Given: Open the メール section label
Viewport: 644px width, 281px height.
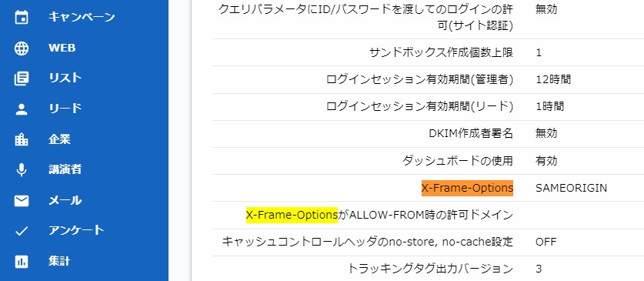Looking at the screenshot, I should (x=65, y=200).
